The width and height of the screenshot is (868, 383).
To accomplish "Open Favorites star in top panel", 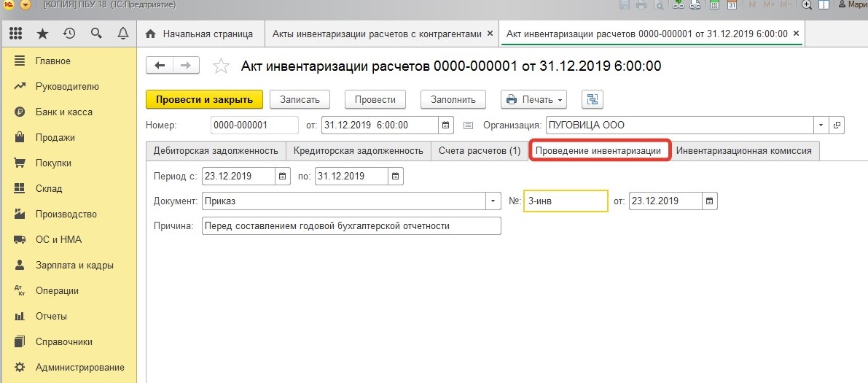I will click(x=42, y=34).
